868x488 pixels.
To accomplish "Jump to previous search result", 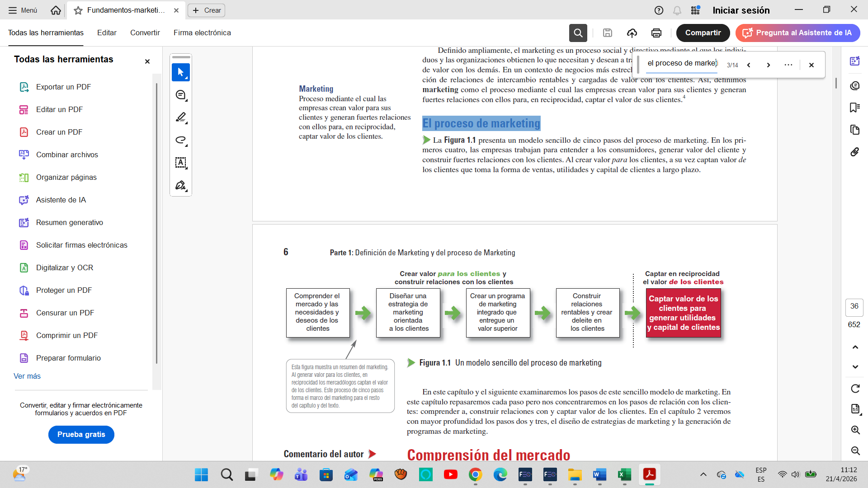I will pos(749,65).
